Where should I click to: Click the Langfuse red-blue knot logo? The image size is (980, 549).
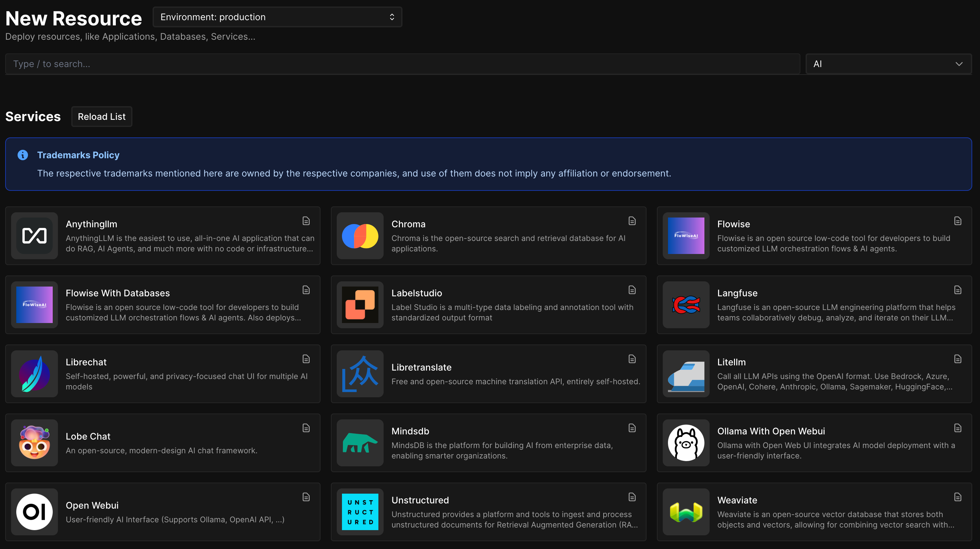click(x=686, y=304)
